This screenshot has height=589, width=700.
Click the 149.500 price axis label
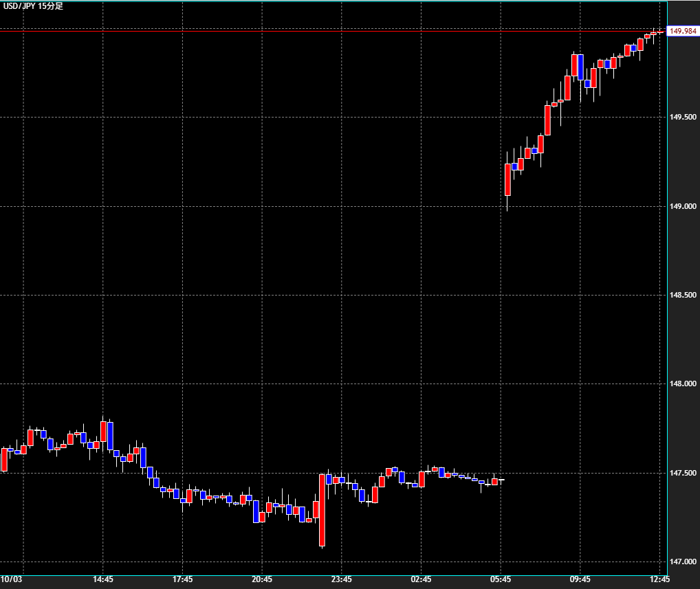pyautogui.click(x=683, y=117)
